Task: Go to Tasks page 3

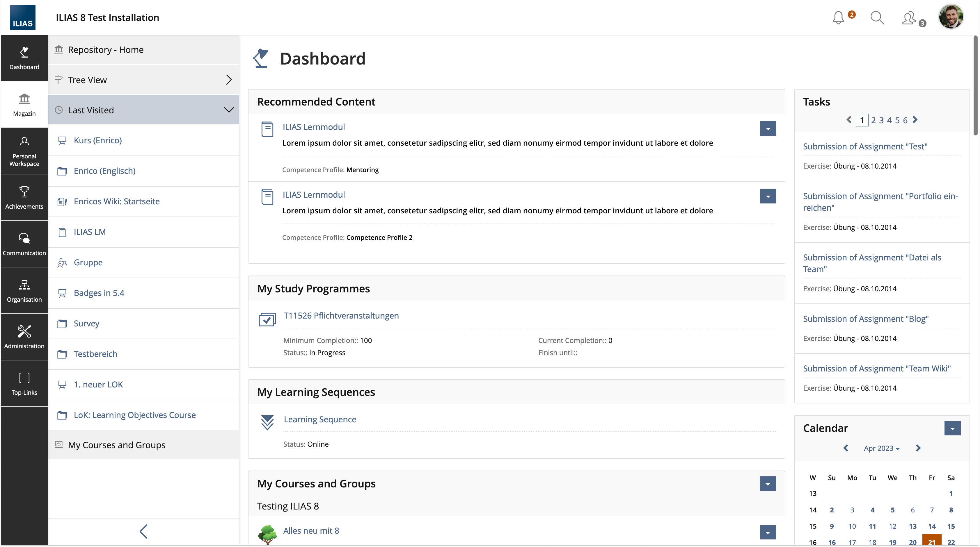Action: pos(881,121)
